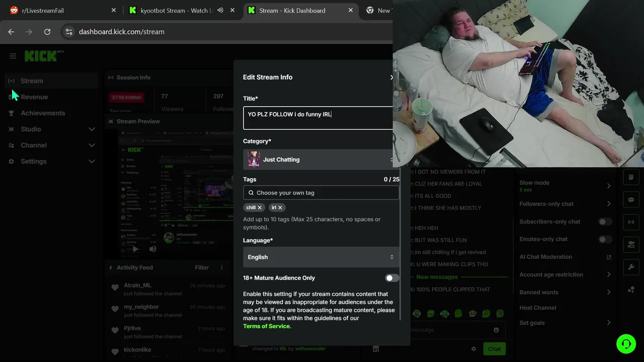Click the Choose your own tag field
The image size is (644, 362).
click(321, 193)
